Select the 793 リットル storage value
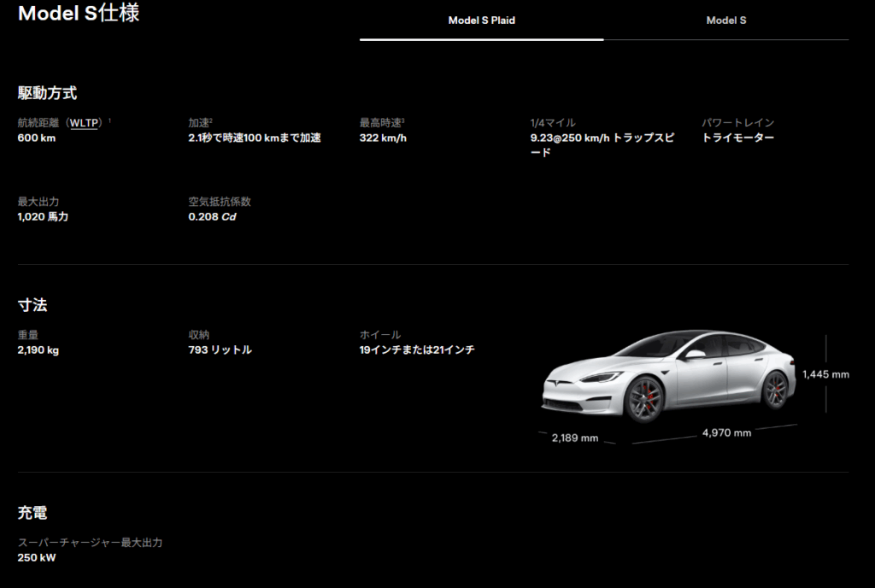This screenshot has width=875, height=588. 220,350
